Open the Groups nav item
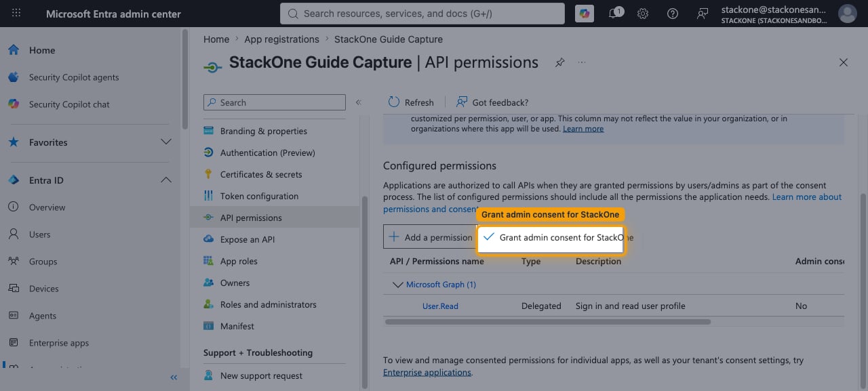Screen dimensions: 868x391 pos(43,262)
